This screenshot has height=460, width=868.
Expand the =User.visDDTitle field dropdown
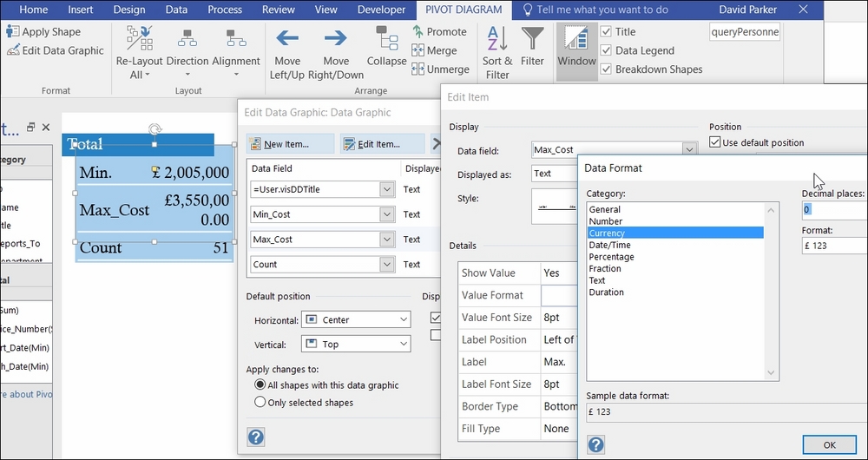click(x=387, y=189)
